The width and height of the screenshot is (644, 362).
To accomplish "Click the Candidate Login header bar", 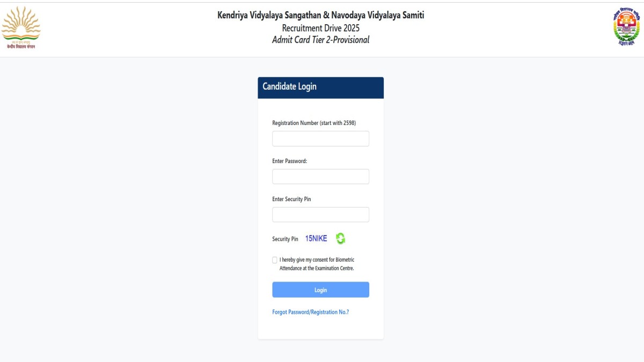I will [x=320, y=87].
